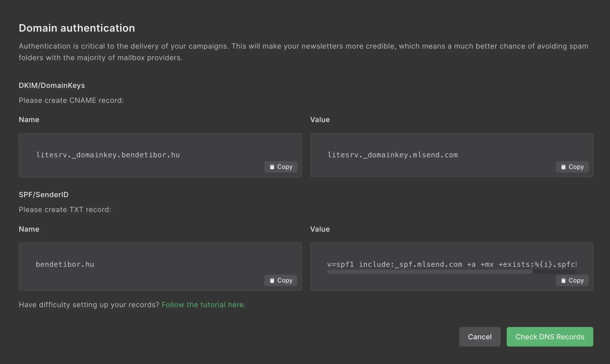Click the Please create CNAME record text
This screenshot has width=610, height=364.
click(71, 100)
